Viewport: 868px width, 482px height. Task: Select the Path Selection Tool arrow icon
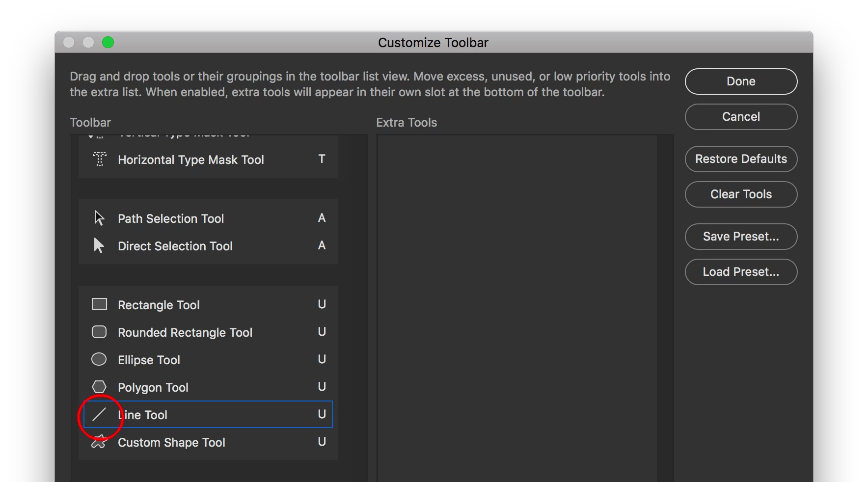99,218
